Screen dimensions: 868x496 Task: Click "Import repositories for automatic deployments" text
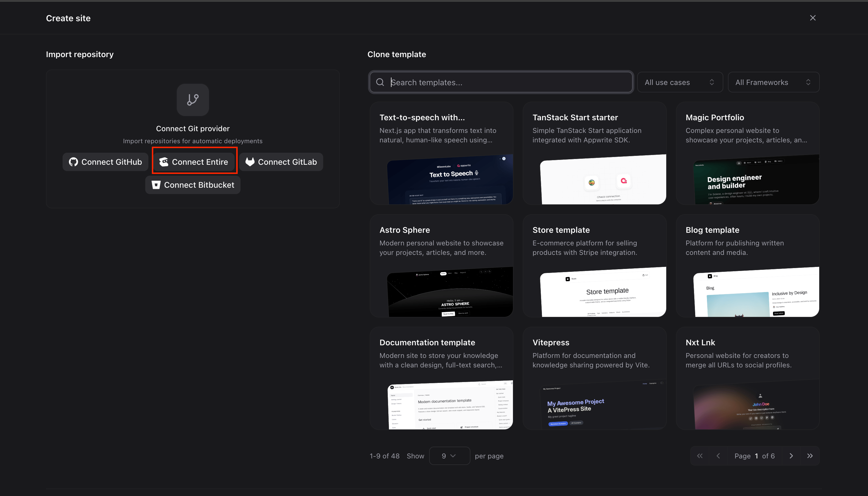pyautogui.click(x=193, y=141)
